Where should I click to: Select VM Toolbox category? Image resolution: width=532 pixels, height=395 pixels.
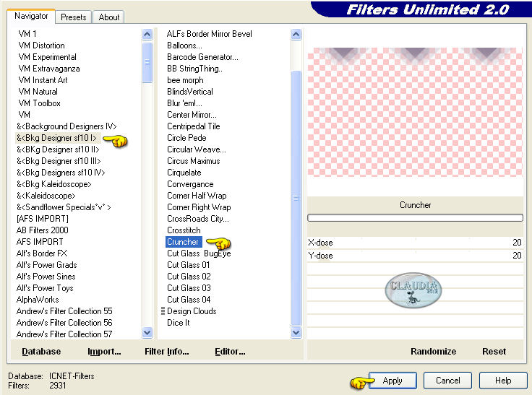pyautogui.click(x=39, y=103)
